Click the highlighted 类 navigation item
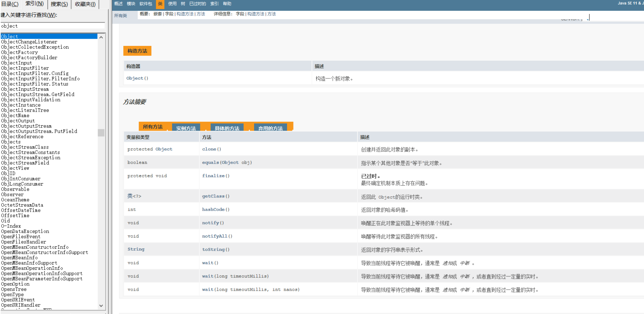This screenshot has width=644, height=314. pyautogui.click(x=160, y=4)
